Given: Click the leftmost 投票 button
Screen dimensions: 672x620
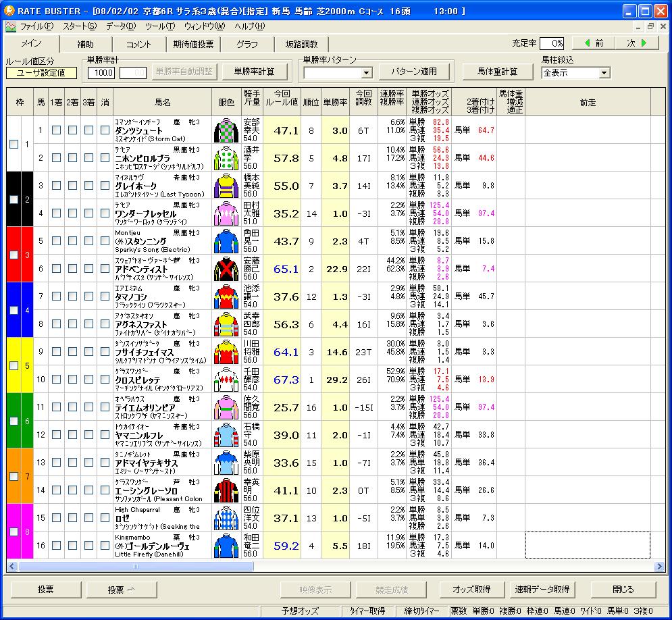Looking at the screenshot, I should pos(45,590).
